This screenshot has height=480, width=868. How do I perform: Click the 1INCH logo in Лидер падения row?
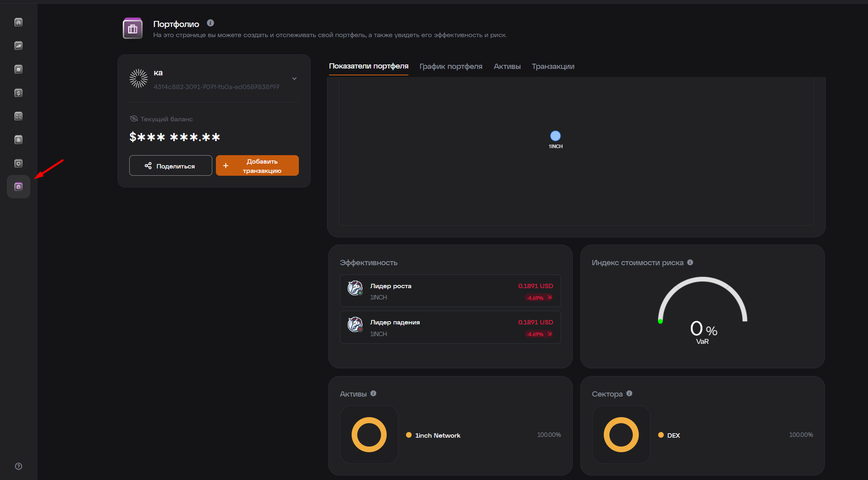[x=355, y=324]
